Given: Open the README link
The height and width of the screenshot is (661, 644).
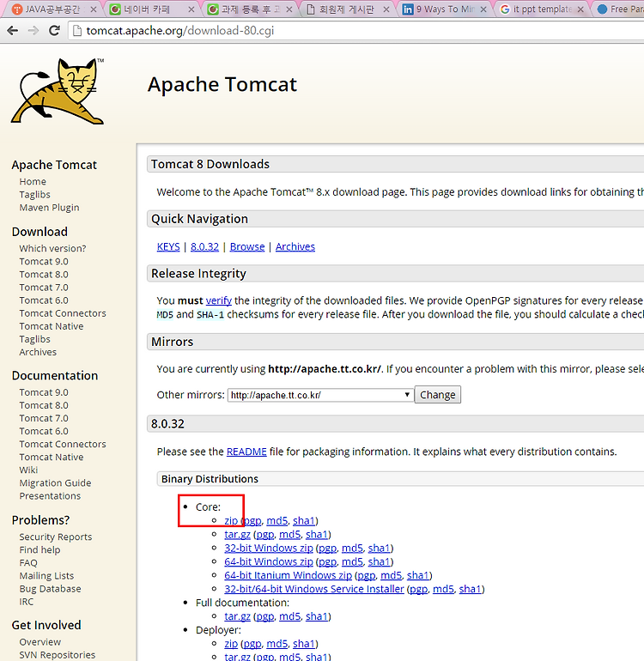Looking at the screenshot, I should point(246,452).
